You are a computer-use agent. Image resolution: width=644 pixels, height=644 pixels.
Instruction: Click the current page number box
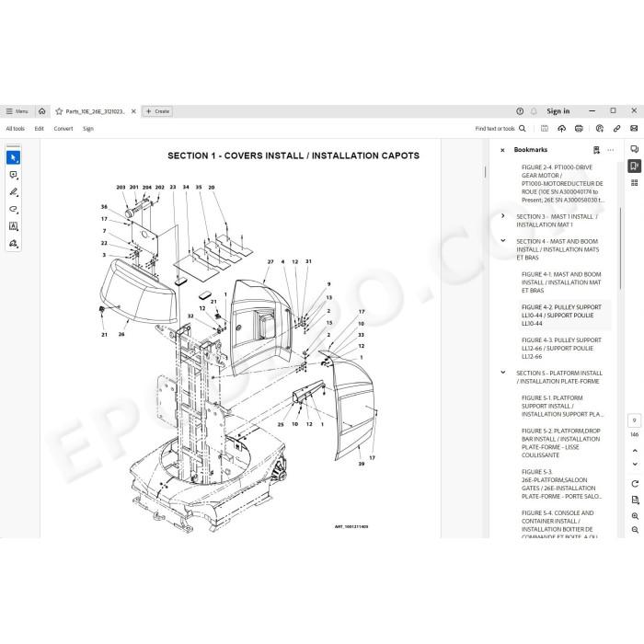(x=635, y=420)
